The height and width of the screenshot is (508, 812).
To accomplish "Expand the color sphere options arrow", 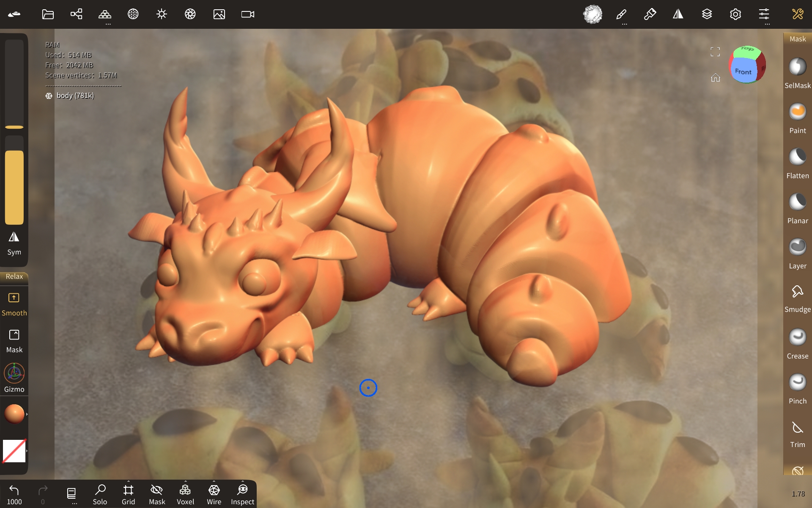I will 27,414.
